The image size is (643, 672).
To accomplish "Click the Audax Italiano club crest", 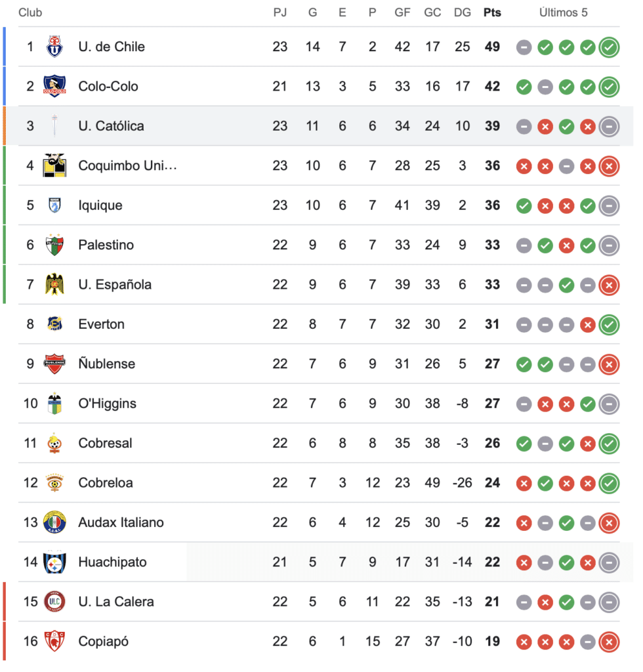I will coord(54,522).
